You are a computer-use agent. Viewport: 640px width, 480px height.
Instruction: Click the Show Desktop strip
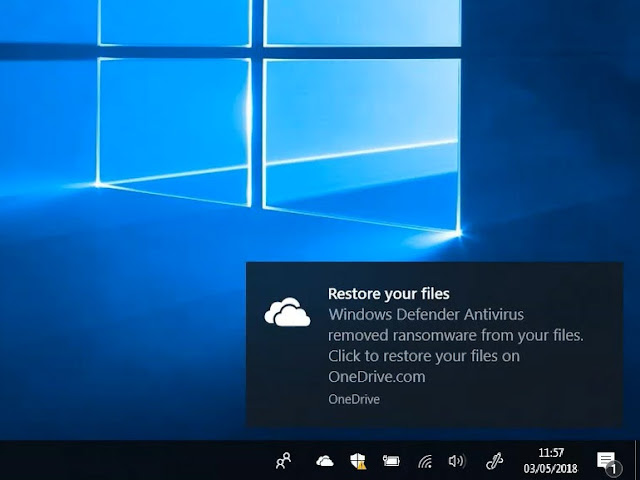pos(637,460)
